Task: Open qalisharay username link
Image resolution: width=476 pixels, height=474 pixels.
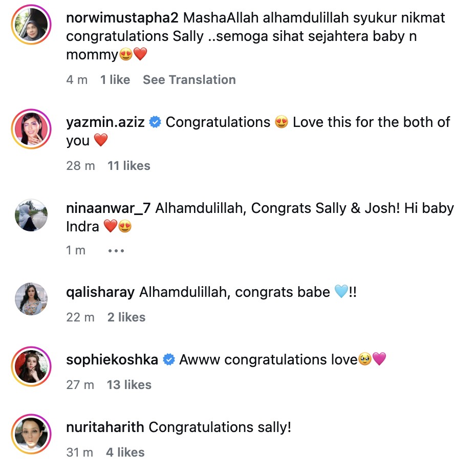Action: 100,292
